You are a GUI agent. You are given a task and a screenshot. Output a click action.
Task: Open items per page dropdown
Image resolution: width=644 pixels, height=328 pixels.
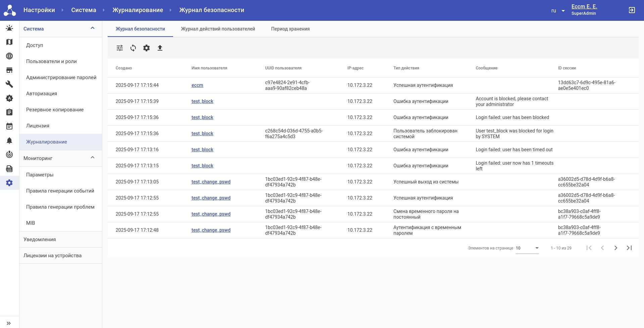pos(527,248)
